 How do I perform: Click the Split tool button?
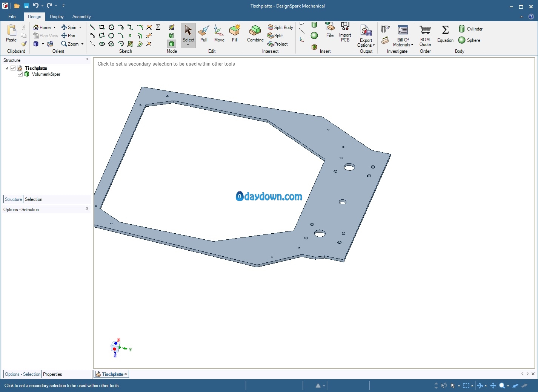[x=275, y=35]
